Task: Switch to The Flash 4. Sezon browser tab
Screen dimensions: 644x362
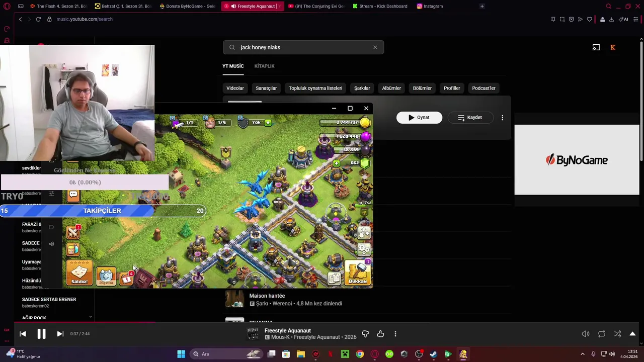Action: (x=57, y=6)
